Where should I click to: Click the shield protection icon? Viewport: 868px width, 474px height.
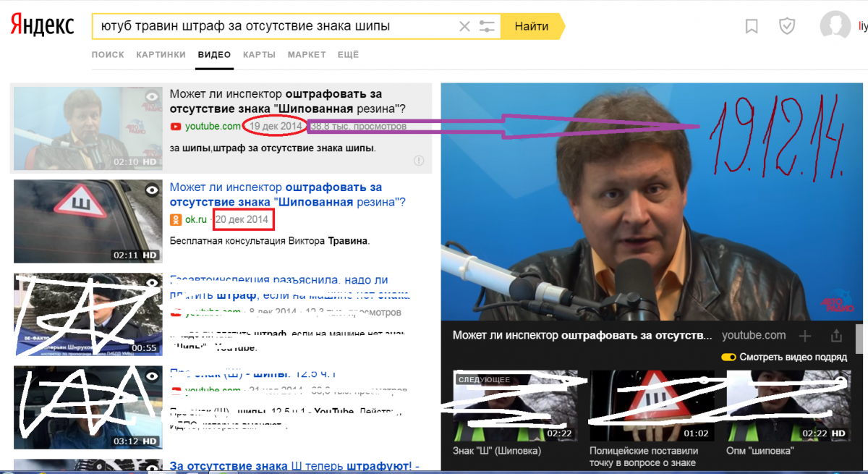787,27
